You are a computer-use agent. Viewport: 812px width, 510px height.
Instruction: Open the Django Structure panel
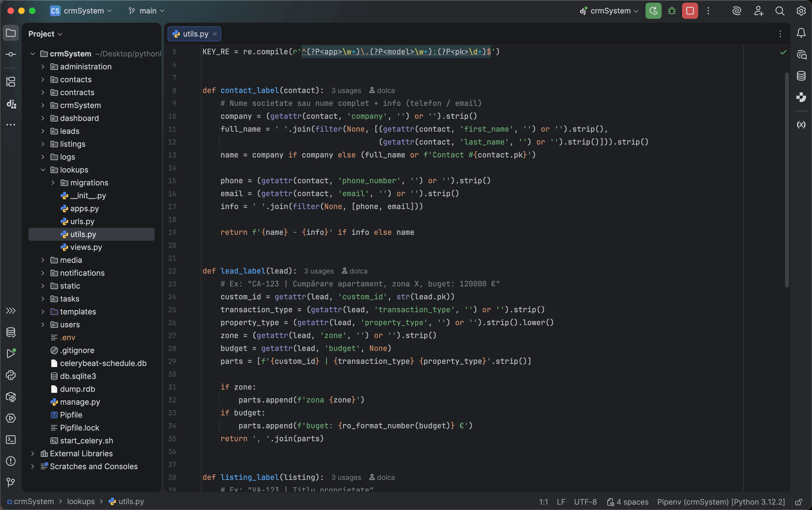(11, 104)
